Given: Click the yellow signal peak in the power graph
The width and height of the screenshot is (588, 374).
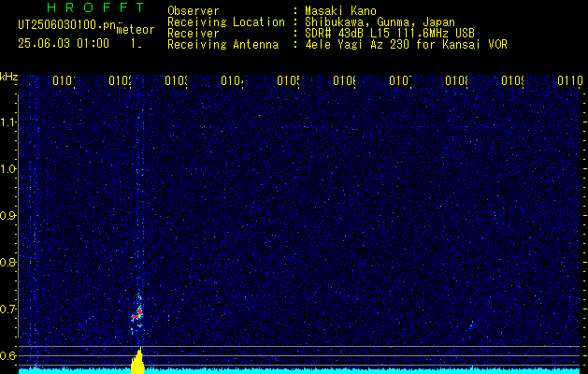Looking at the screenshot, I should (x=137, y=361).
